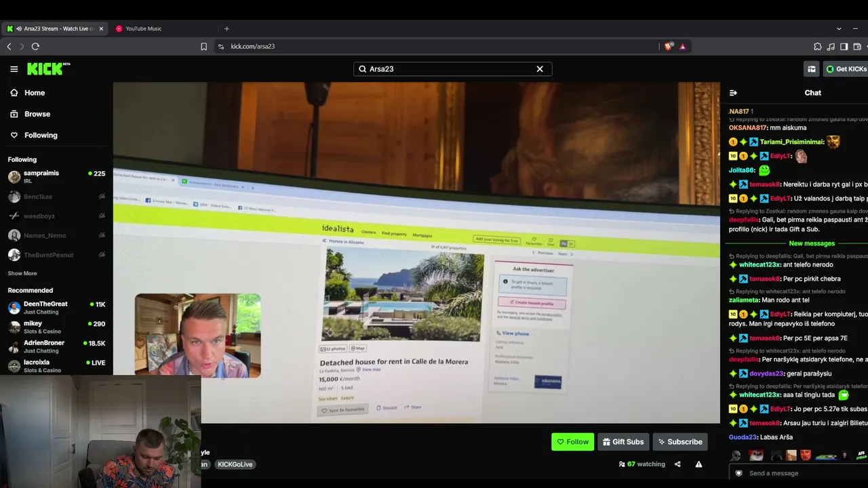Collapse the chat panel arrow icon

coord(733,93)
